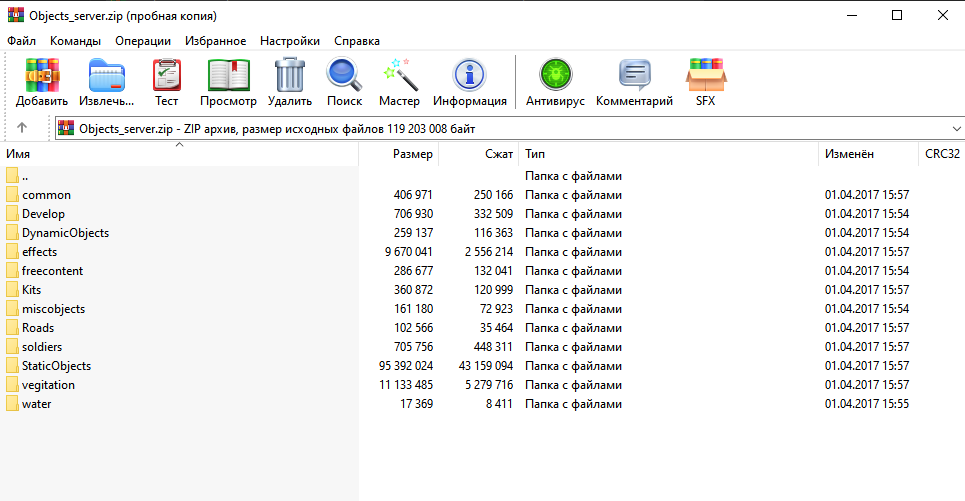Image resolution: width=965 pixels, height=501 pixels.
Task: Sort list by Имя column header
Action: pyautogui.click(x=18, y=155)
